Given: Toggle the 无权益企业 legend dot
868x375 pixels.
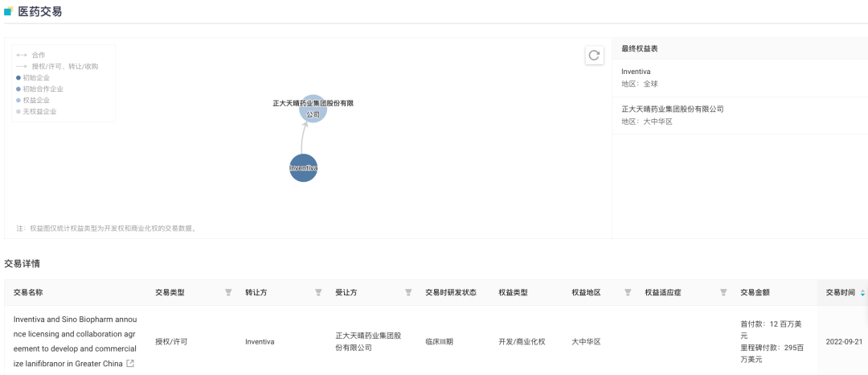Looking at the screenshot, I should point(18,111).
